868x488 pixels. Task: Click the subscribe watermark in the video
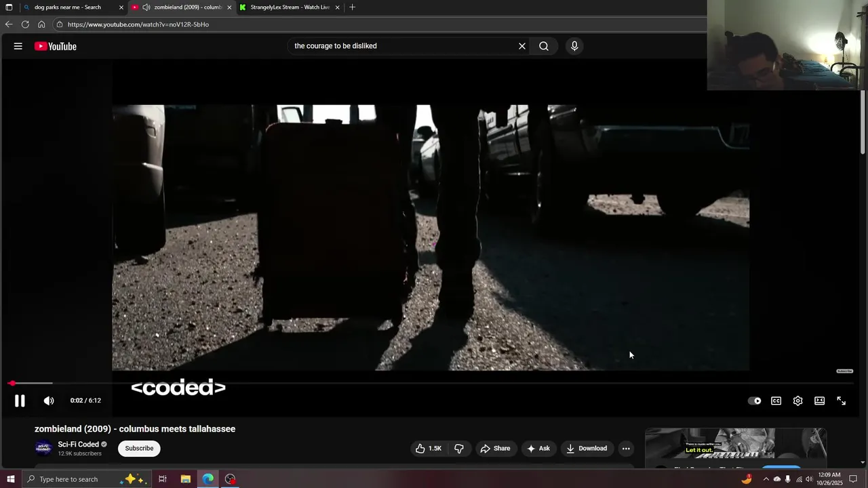click(x=844, y=371)
